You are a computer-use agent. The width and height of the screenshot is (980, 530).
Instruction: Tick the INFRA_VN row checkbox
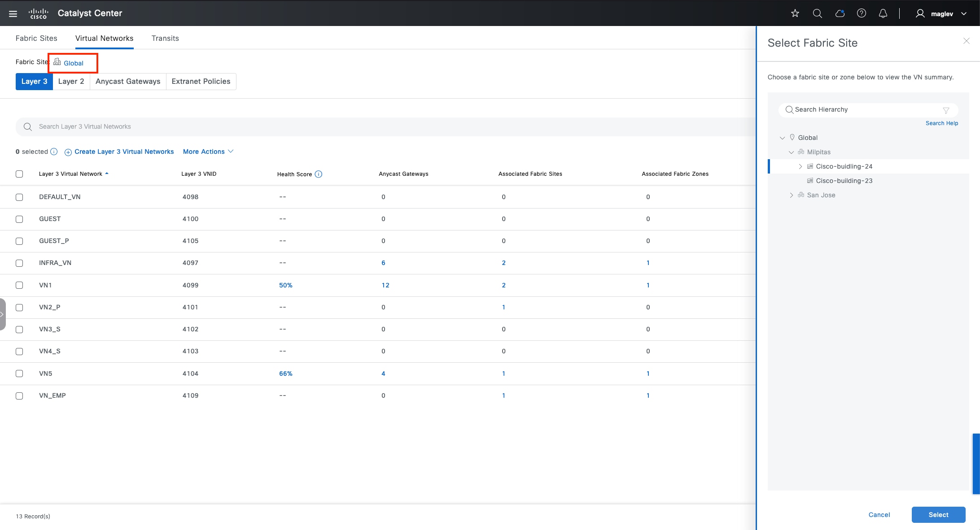click(19, 263)
